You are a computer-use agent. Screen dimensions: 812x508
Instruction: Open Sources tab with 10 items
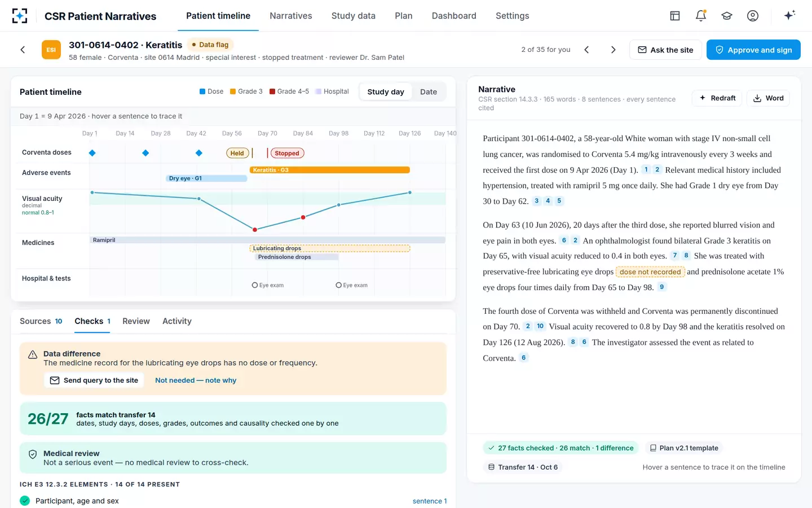(x=41, y=321)
